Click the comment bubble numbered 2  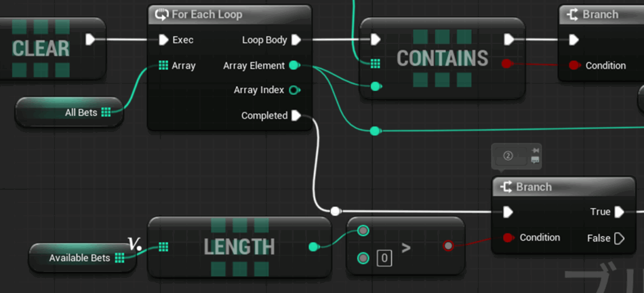click(x=509, y=156)
